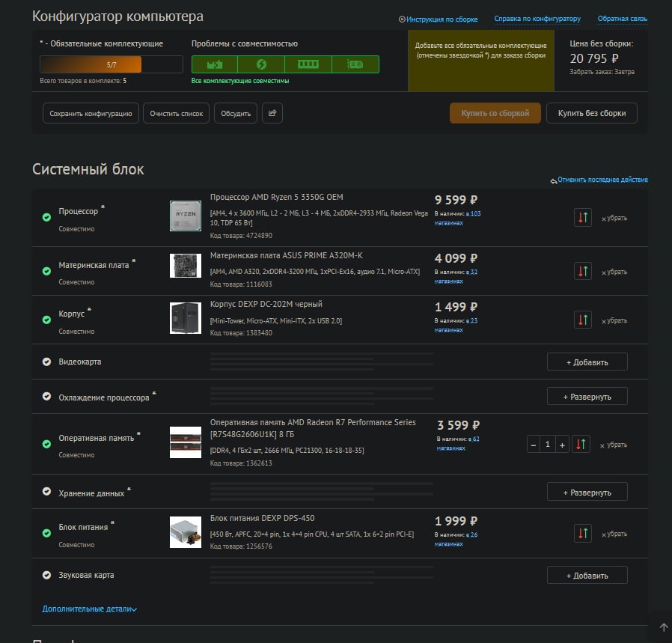Click white check icon next to Видеокарта

[46, 362]
